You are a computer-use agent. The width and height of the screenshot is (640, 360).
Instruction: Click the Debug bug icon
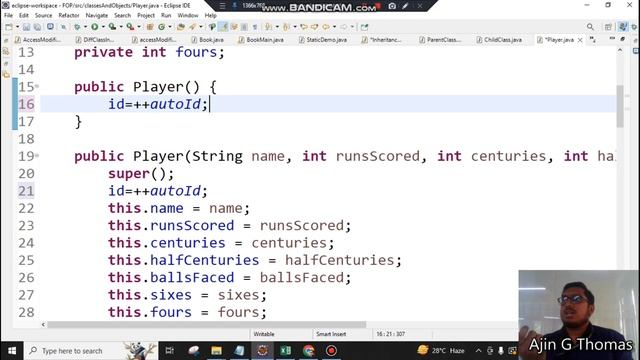(77, 27)
